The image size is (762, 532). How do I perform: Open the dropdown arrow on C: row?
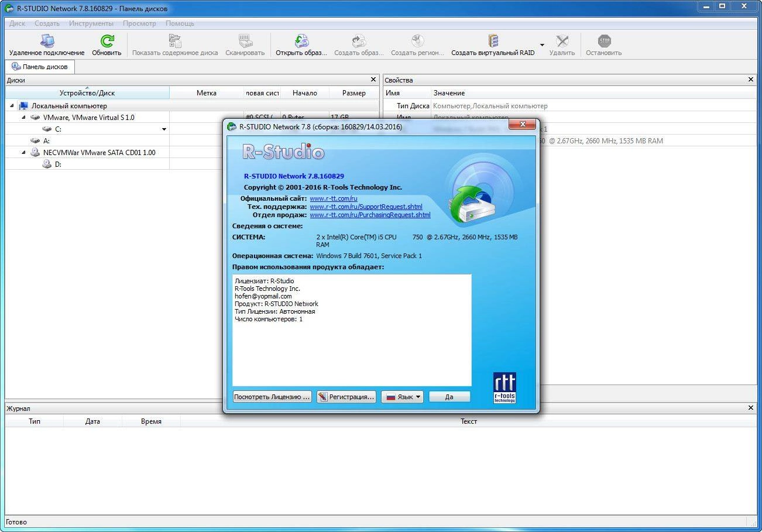[x=164, y=129]
